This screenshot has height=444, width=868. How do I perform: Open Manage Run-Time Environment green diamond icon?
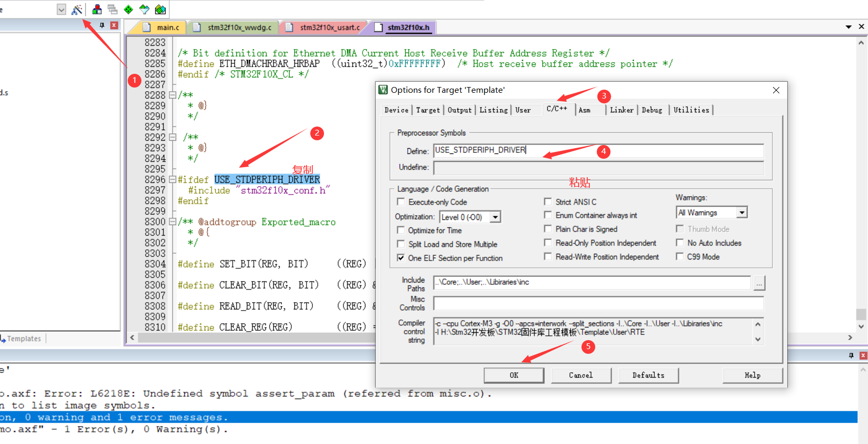point(128,9)
